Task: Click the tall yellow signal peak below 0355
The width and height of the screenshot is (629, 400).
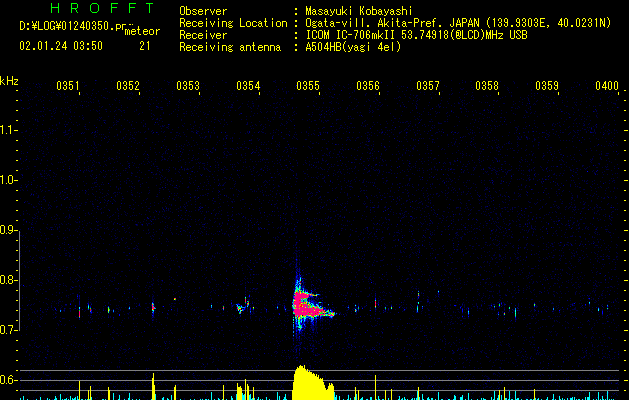Action: pyautogui.click(x=312, y=382)
